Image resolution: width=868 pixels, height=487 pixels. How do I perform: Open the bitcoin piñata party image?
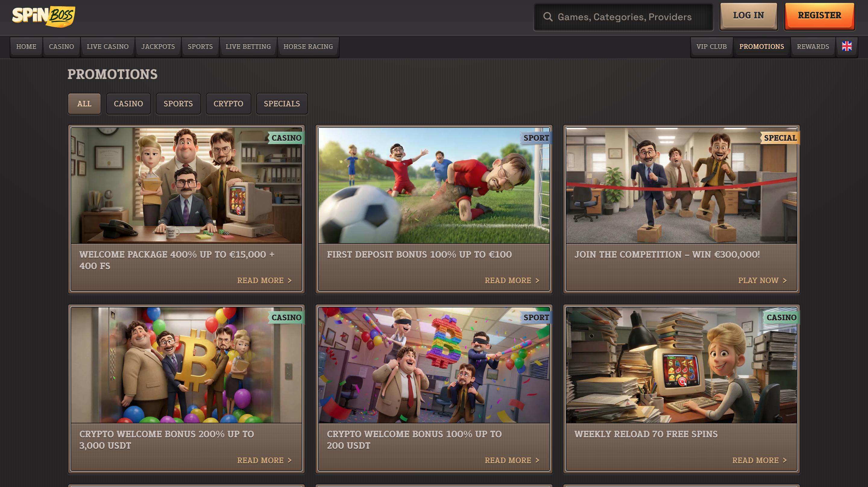[434, 365]
